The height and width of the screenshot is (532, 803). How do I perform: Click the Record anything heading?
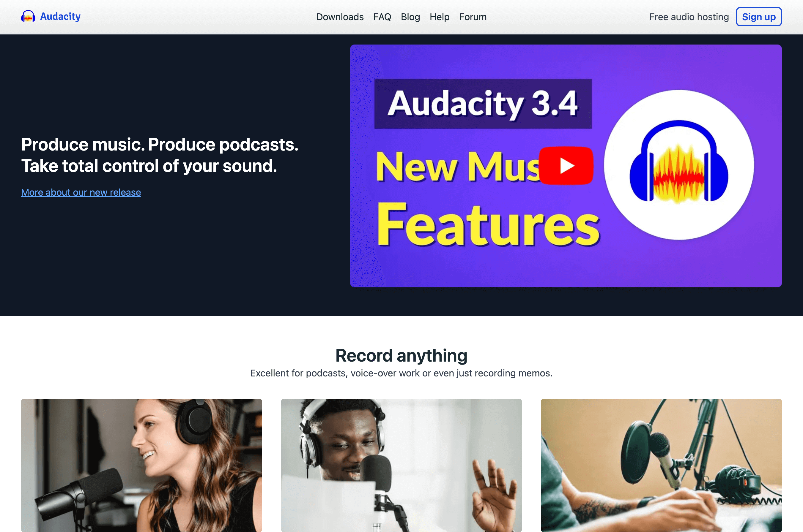(x=401, y=356)
